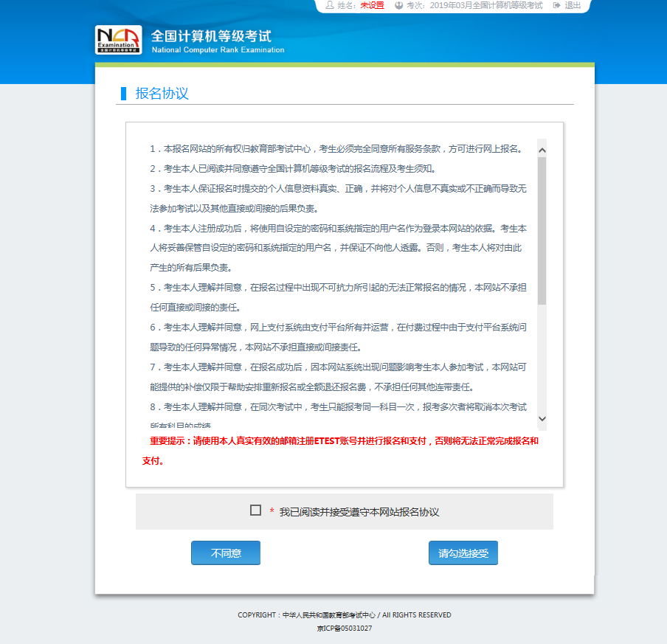Click the 京ICP备05031027 footer link
This screenshot has width=667, height=644.
pyautogui.click(x=345, y=629)
